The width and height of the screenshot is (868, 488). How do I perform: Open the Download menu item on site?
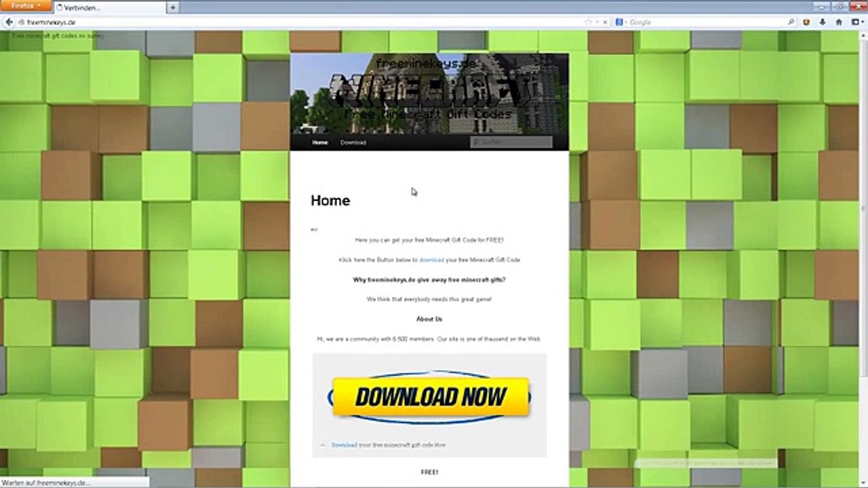point(353,142)
